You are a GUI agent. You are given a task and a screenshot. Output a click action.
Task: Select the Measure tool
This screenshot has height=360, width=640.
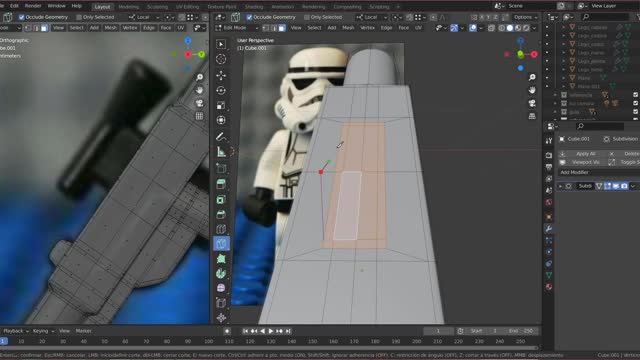(x=221, y=152)
